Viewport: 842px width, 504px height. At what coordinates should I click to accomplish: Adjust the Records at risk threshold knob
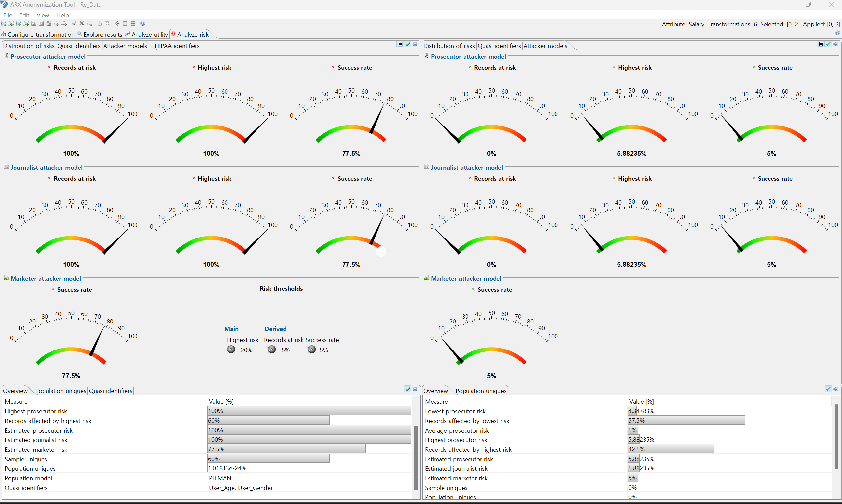click(272, 350)
